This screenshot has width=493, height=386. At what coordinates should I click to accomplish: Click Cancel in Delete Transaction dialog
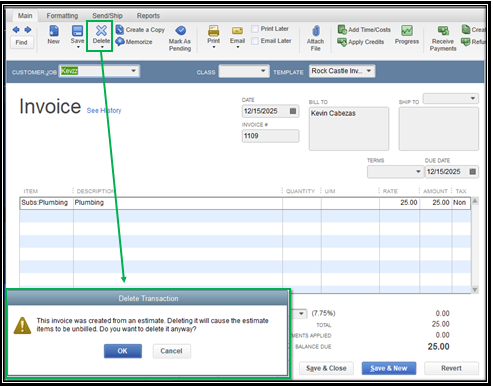(x=171, y=351)
